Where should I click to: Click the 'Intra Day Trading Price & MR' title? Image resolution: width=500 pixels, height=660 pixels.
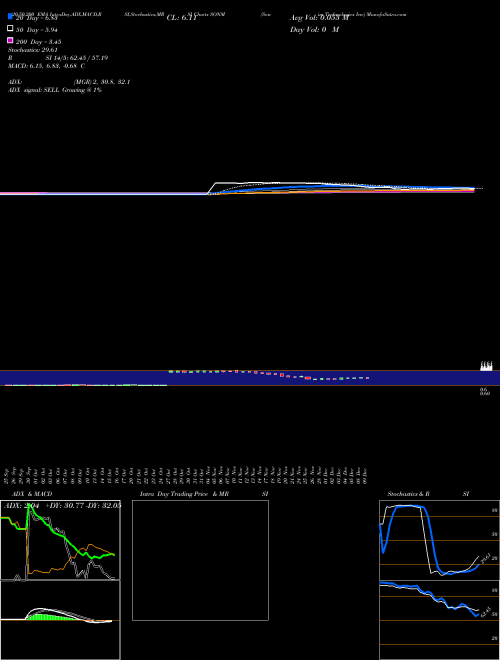184,494
